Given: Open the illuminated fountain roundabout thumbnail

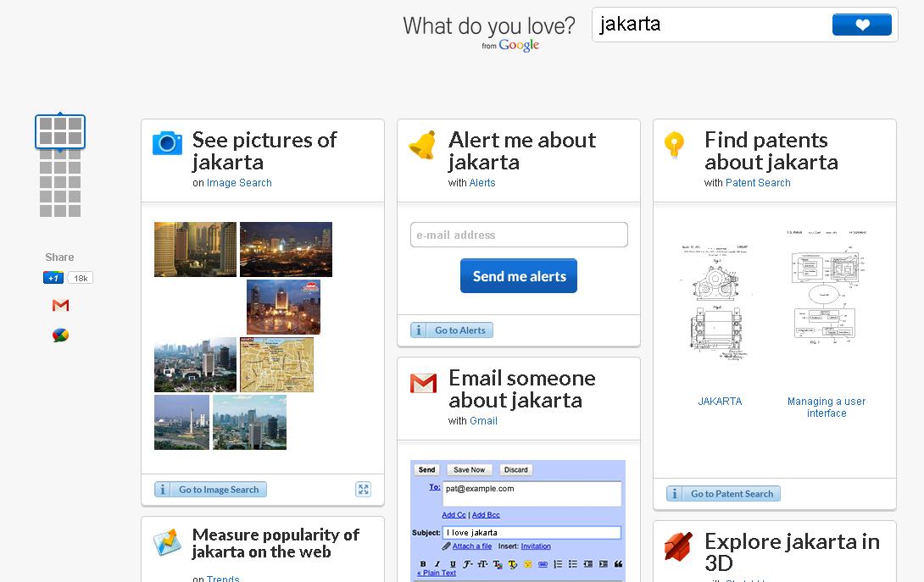Looking at the screenshot, I should tap(283, 307).
